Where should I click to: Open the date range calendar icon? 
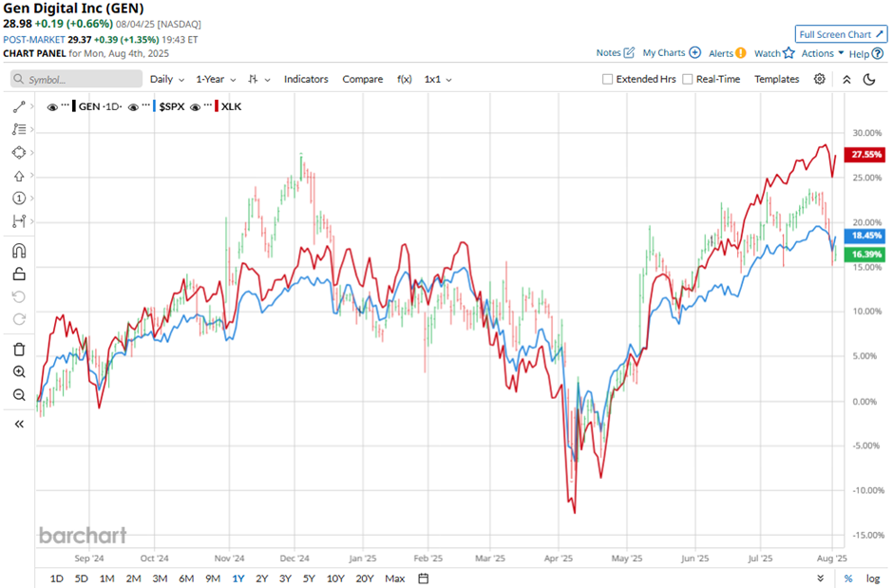click(x=423, y=579)
